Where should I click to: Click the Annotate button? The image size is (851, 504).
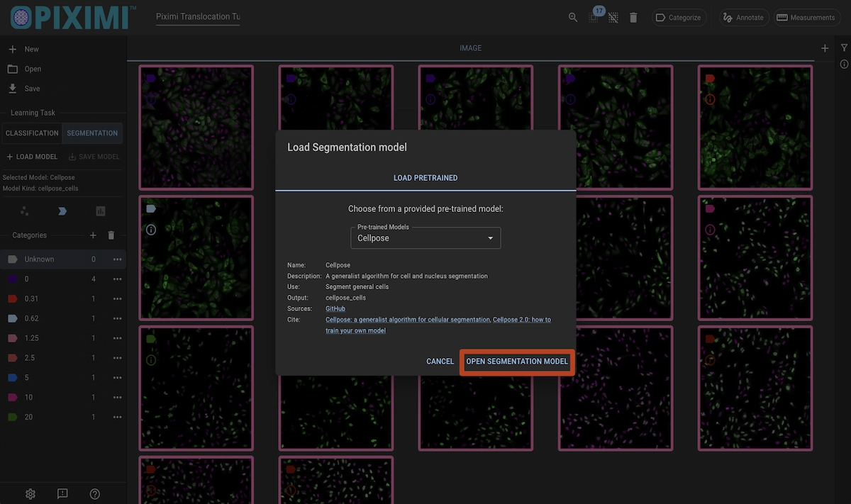(x=743, y=18)
